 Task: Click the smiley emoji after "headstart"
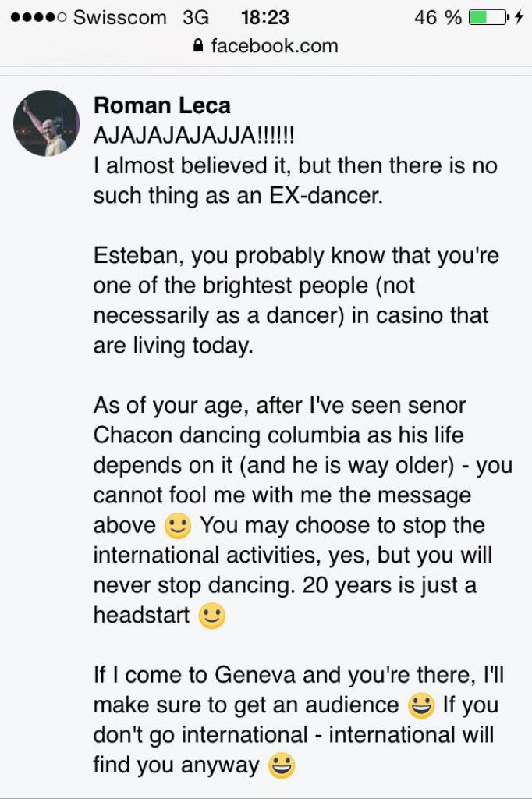point(212,616)
